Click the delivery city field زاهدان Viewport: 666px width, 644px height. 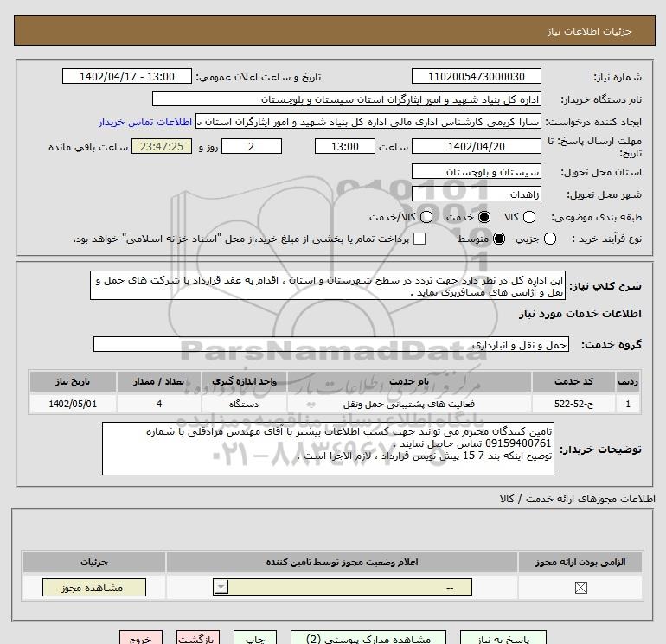point(476,194)
